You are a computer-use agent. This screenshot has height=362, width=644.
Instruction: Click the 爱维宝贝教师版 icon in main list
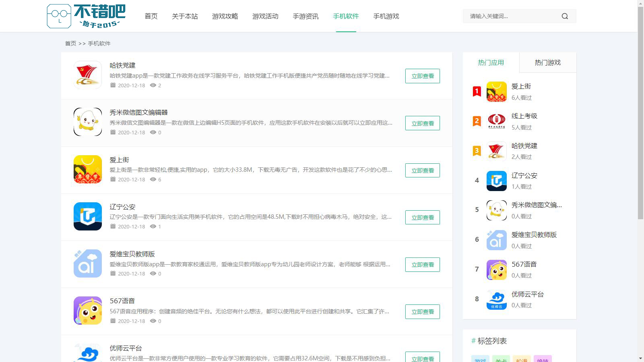(x=88, y=263)
